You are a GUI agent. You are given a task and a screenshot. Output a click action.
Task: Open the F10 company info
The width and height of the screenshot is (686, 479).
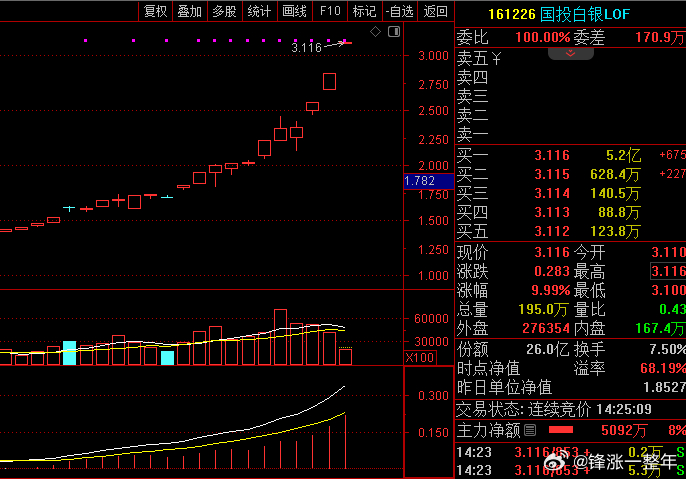click(330, 11)
